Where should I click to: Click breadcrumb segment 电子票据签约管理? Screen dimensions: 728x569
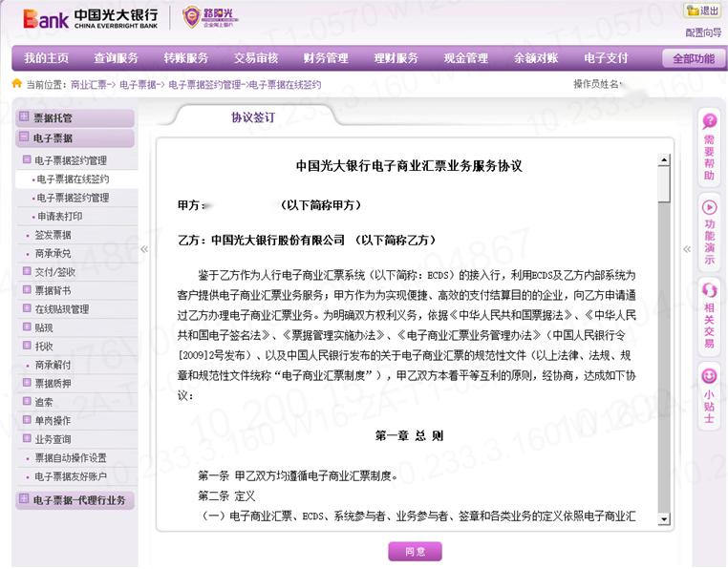pyautogui.click(x=204, y=84)
